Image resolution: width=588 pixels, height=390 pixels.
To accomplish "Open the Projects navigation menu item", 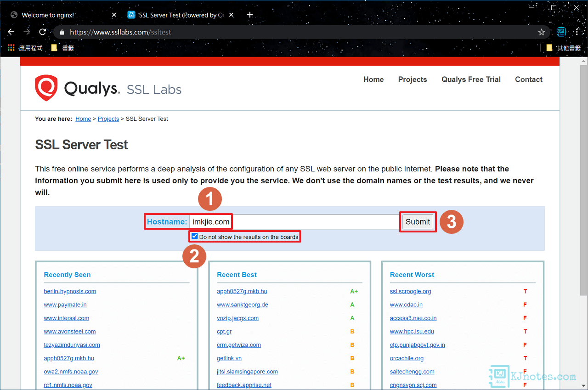I will (x=413, y=79).
